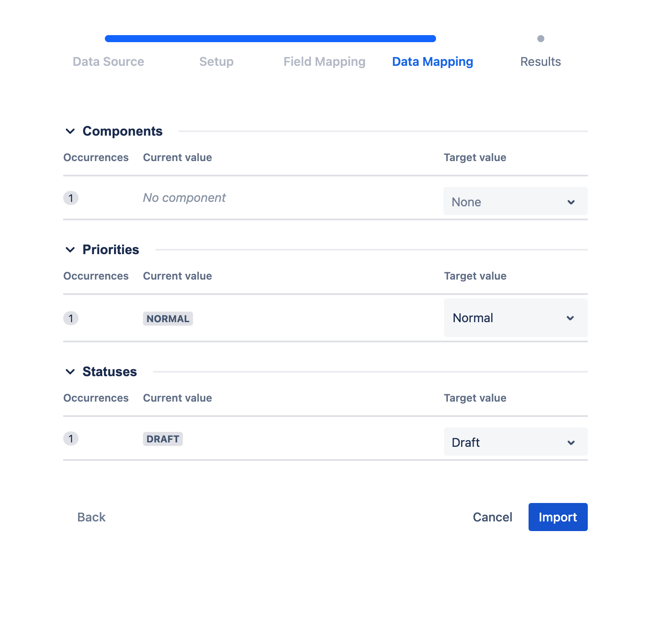Collapse the Statuses section chevron
Screen dimensions: 672x625
70,372
